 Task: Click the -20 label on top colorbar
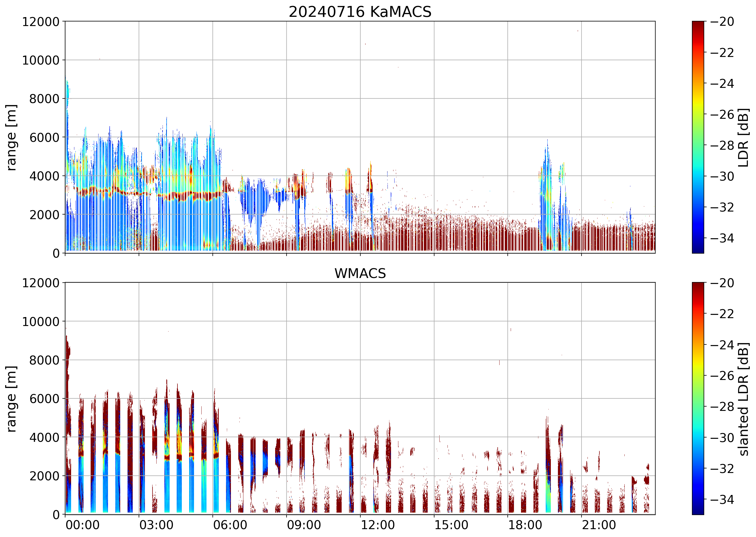pyautogui.click(x=722, y=22)
